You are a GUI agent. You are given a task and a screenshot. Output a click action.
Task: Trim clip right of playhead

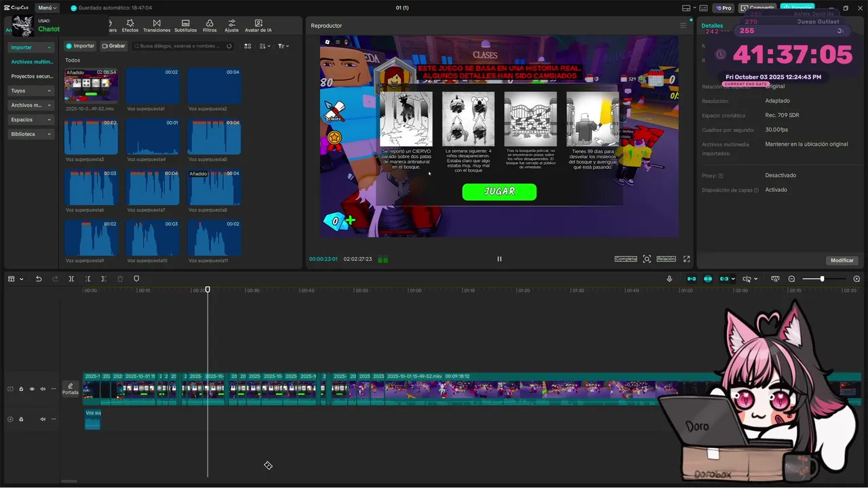(103, 279)
